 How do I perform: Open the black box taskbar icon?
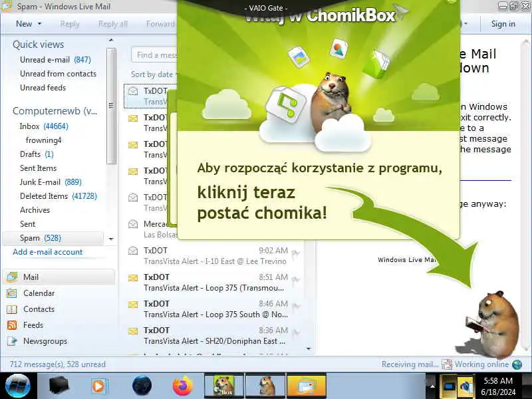(x=59, y=386)
